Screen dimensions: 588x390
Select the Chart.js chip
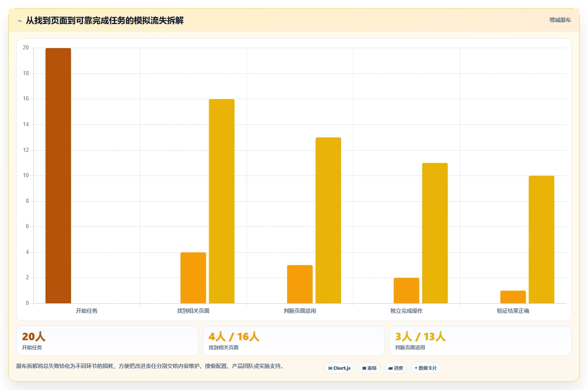click(x=339, y=368)
